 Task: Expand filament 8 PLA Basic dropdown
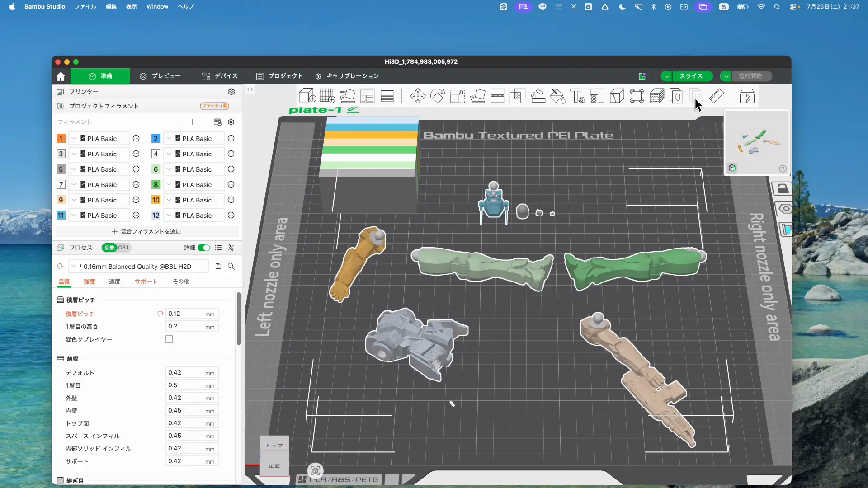169,184
